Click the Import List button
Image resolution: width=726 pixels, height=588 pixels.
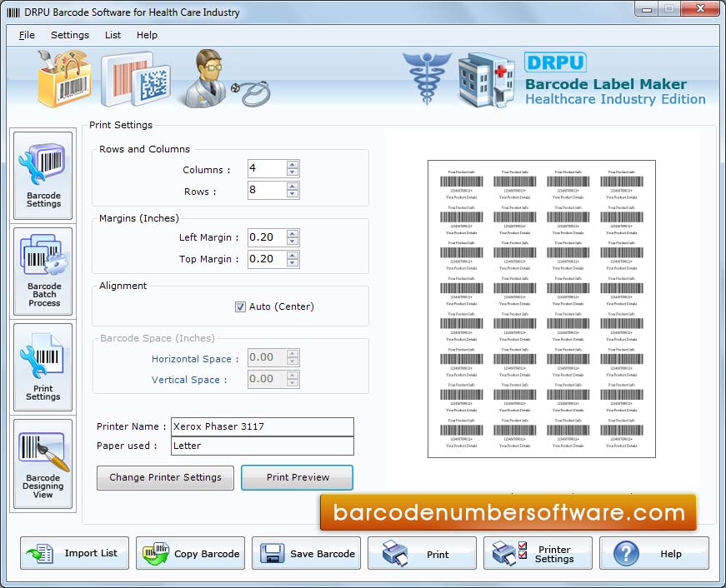(74, 553)
